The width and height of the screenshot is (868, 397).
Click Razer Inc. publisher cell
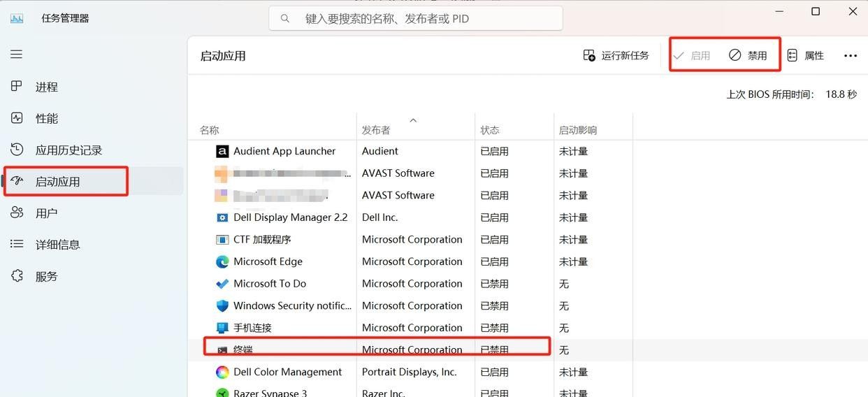pos(384,394)
